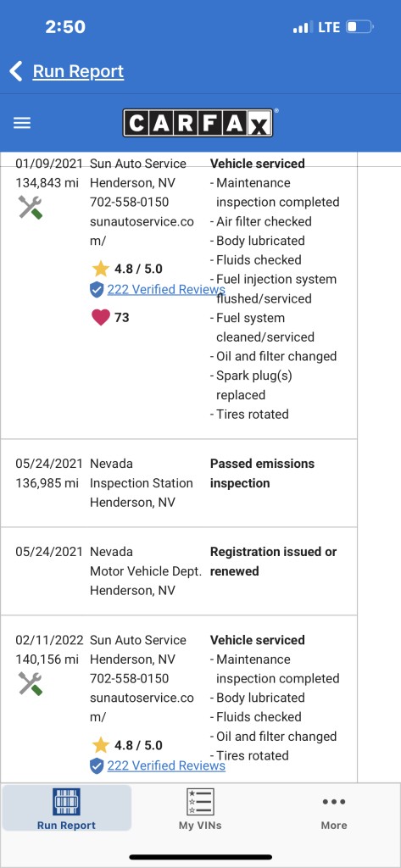401x868 pixels.
Task: Tap the My VINs list icon
Action: click(200, 802)
